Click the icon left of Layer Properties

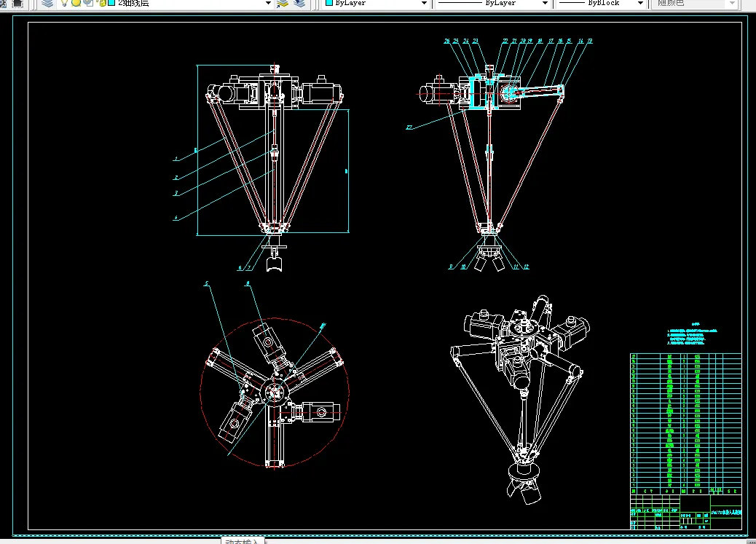point(17,4)
